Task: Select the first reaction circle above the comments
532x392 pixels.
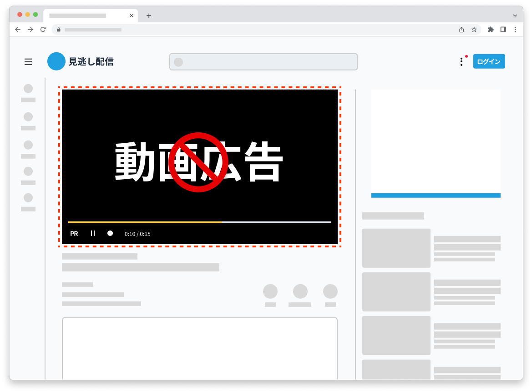Action: (270, 290)
